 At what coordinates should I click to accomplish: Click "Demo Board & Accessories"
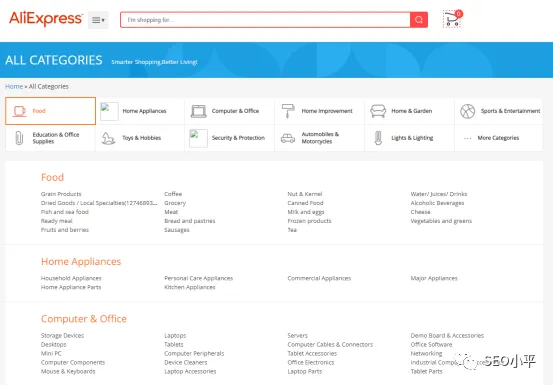[x=447, y=336]
